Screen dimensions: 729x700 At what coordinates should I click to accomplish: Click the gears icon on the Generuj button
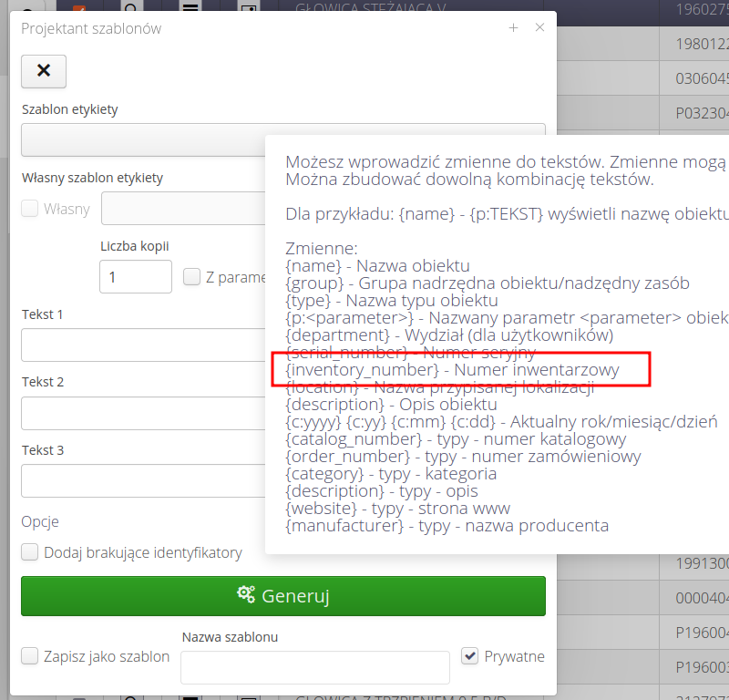click(246, 595)
